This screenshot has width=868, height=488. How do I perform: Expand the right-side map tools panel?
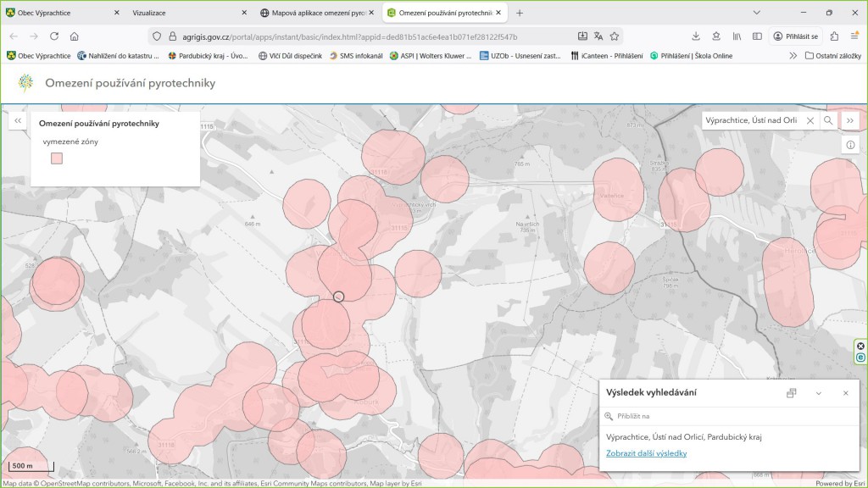[x=850, y=121]
